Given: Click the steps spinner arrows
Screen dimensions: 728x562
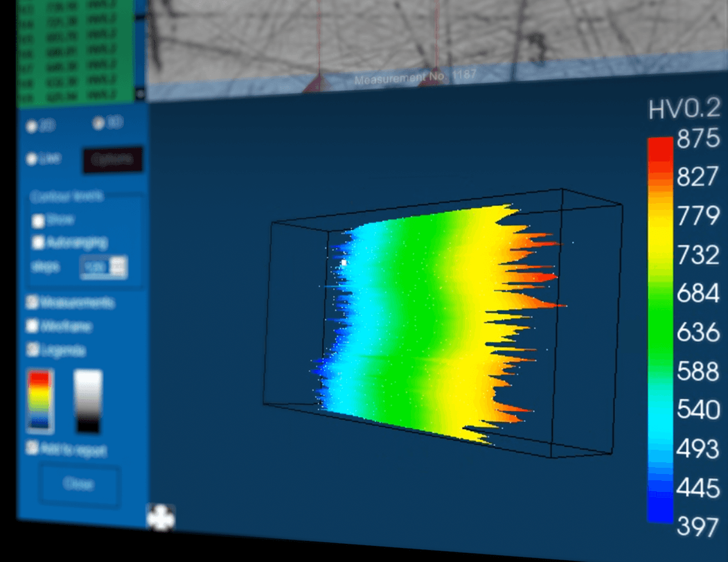Looking at the screenshot, I should (118, 267).
